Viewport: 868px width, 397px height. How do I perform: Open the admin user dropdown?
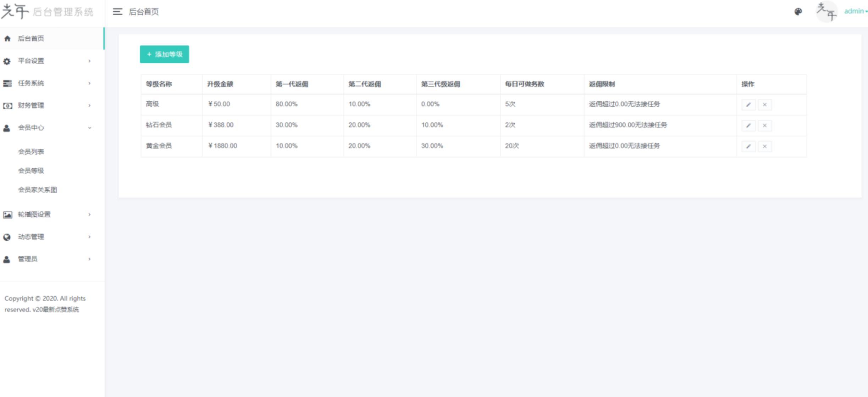856,11
